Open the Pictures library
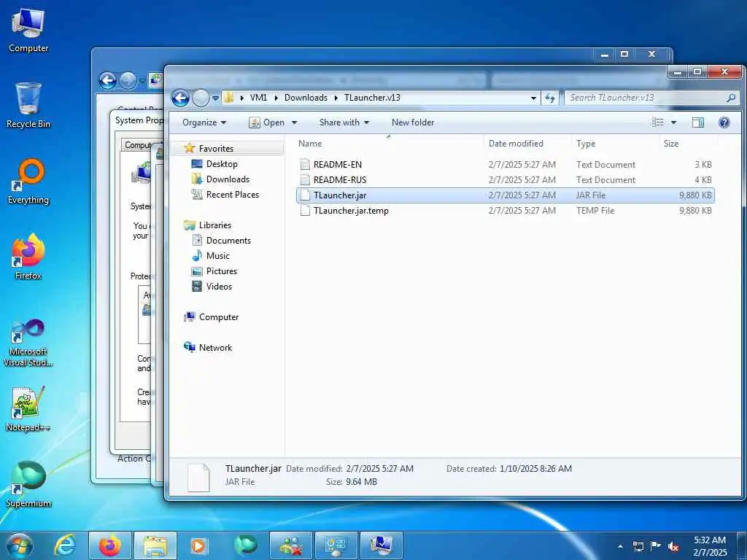The height and width of the screenshot is (560, 747). (222, 271)
